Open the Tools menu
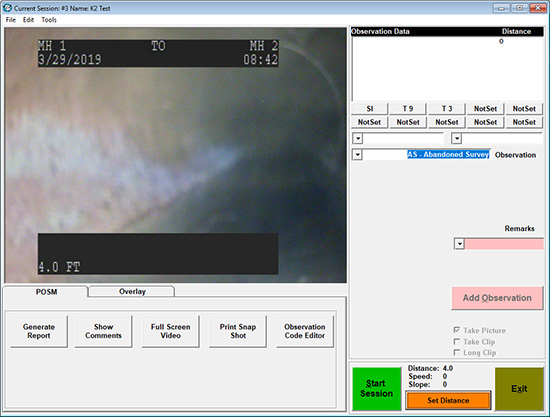This screenshot has height=417, width=550. point(49,20)
